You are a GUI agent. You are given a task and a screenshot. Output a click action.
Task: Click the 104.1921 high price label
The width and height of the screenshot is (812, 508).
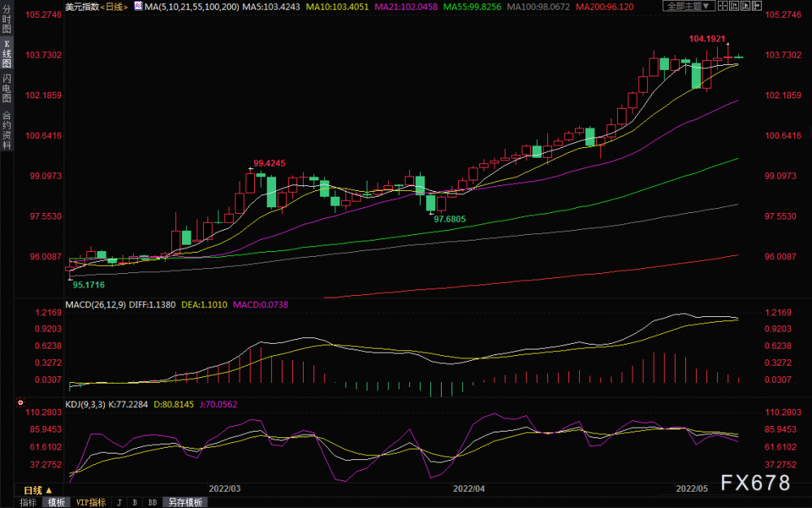tap(707, 39)
